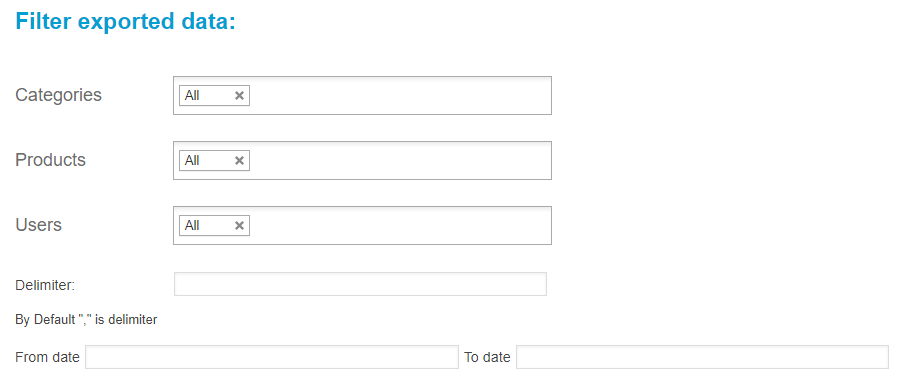Select the All chip text in Categories
The height and width of the screenshot is (385, 907).
192,96
